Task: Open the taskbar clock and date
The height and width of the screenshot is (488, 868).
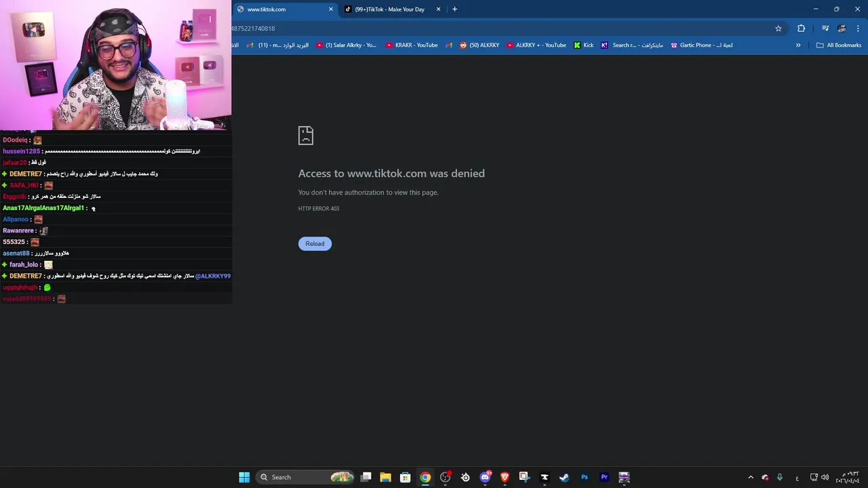Action: point(847,477)
